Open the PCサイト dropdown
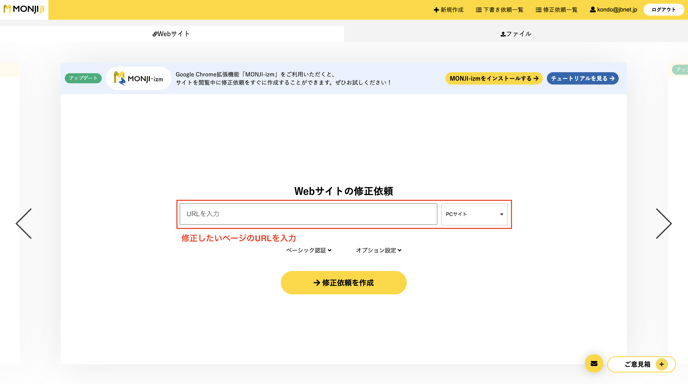 [x=474, y=214]
